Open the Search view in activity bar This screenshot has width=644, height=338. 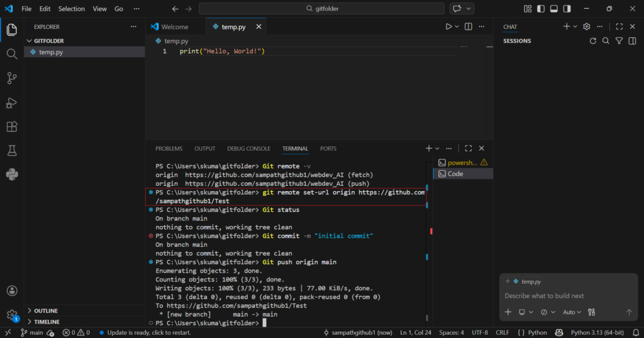tap(11, 54)
